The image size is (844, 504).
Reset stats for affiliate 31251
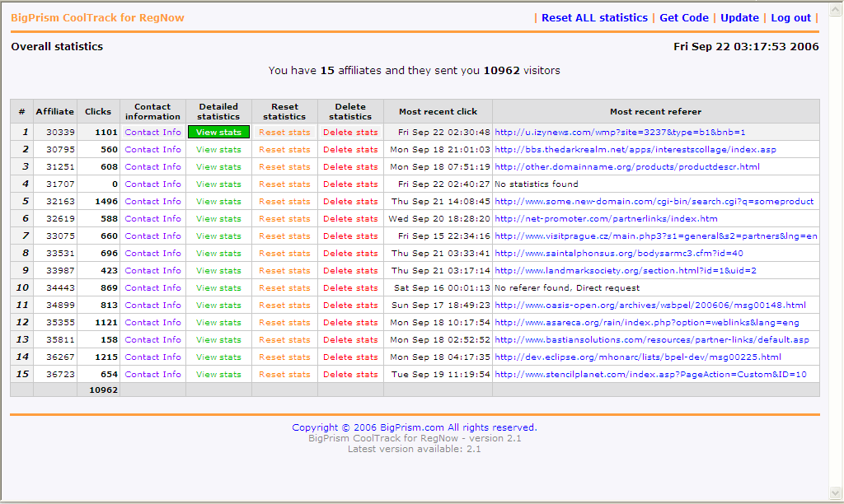click(x=284, y=166)
